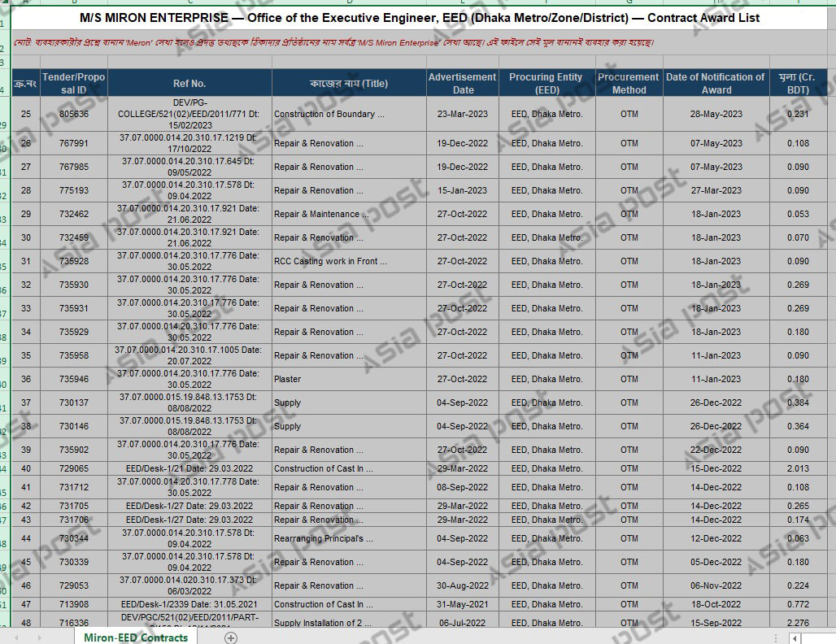This screenshot has height=644, width=836.
Task: Select value cell 0.070
Action: [x=798, y=237]
